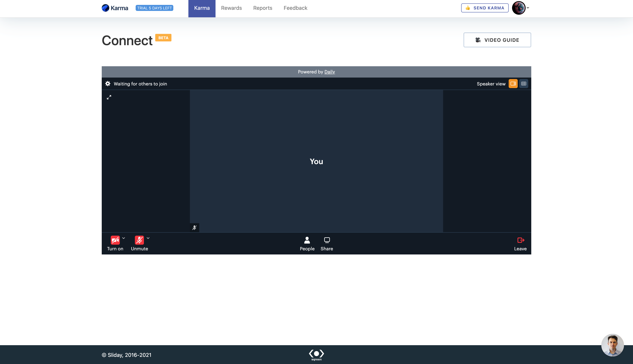633x364 pixels.
Task: Click the Karma logo
Action: [x=115, y=8]
